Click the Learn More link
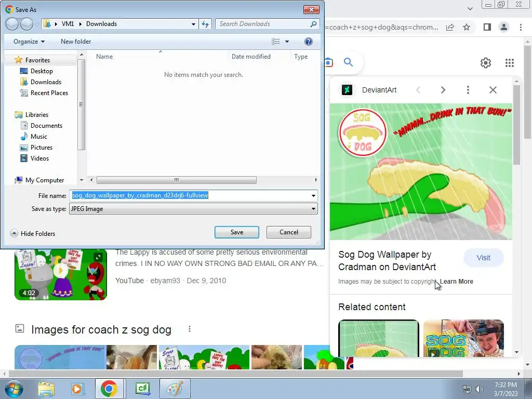The height and width of the screenshot is (399, 532). point(457,282)
